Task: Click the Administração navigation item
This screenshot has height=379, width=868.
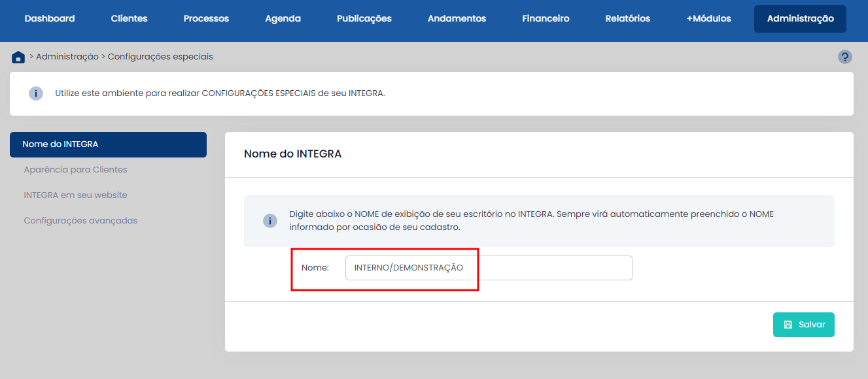Action: (800, 18)
